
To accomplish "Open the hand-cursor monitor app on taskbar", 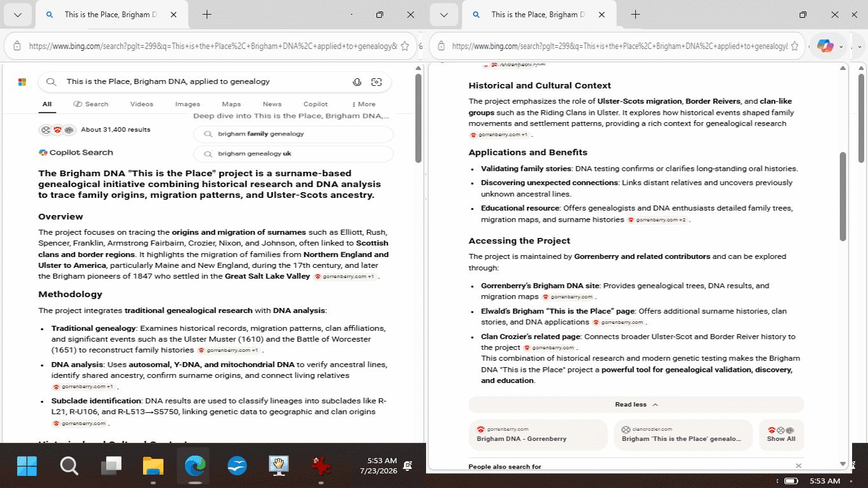I will 279,466.
